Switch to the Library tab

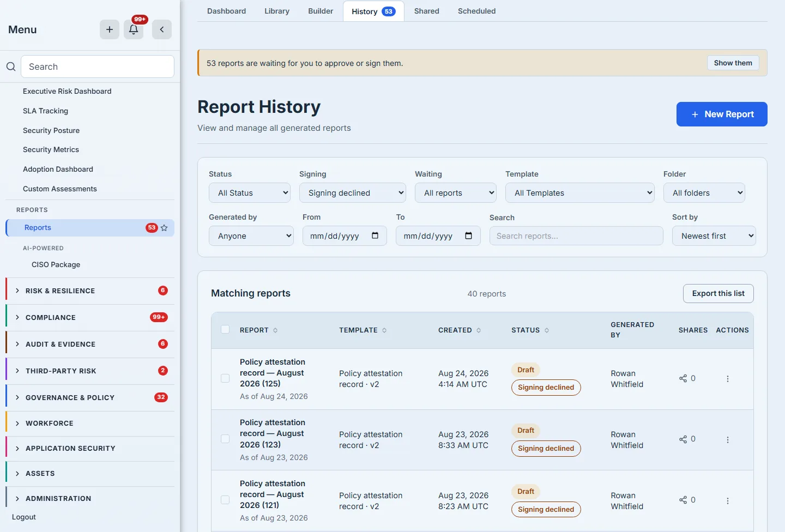[x=277, y=11]
